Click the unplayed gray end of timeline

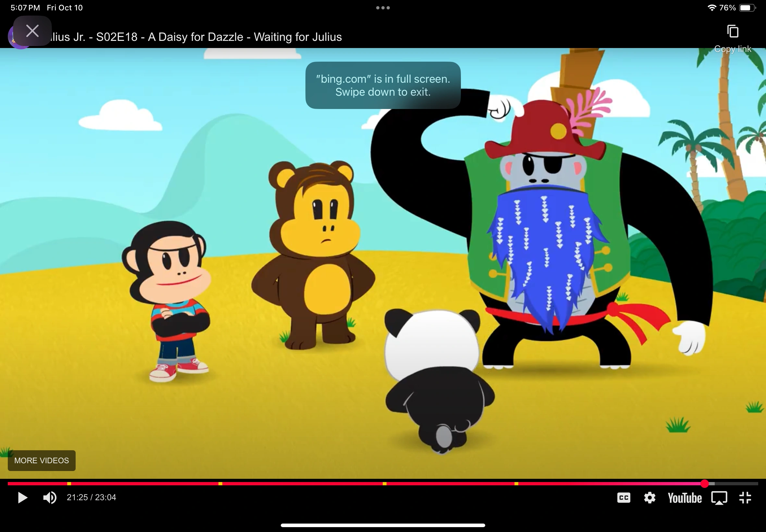tap(737, 484)
